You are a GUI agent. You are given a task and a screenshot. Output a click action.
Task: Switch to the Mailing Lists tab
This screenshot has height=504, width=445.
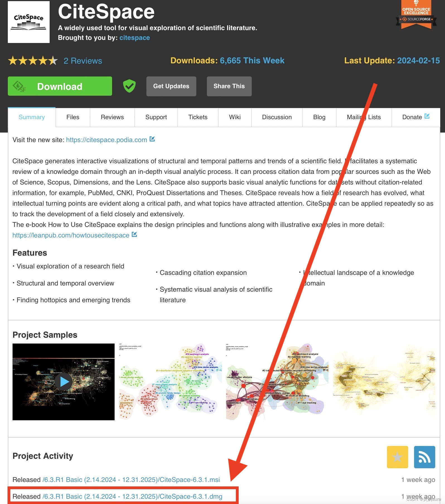tap(364, 117)
